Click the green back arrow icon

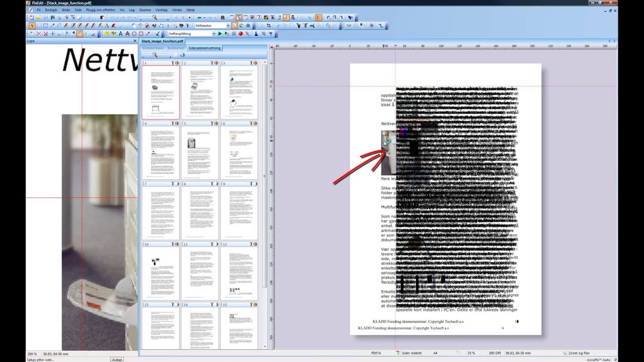tap(199, 17)
